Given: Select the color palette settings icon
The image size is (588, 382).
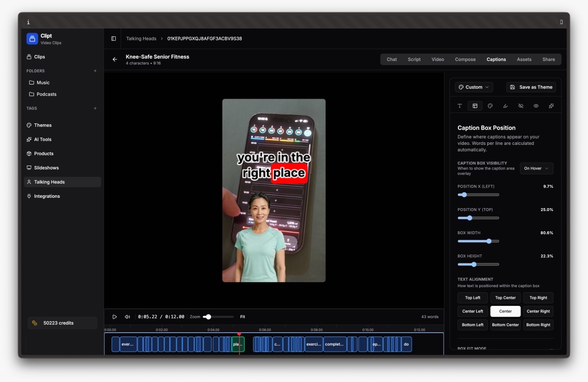Looking at the screenshot, I should [490, 106].
